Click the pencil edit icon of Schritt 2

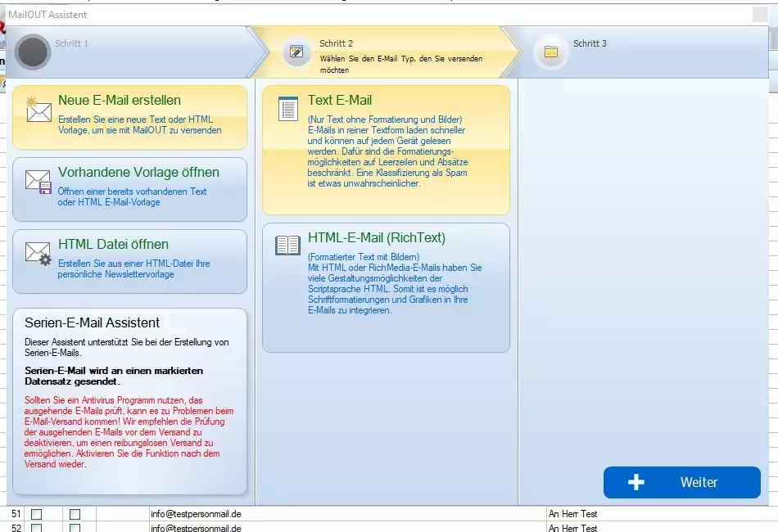[296, 52]
